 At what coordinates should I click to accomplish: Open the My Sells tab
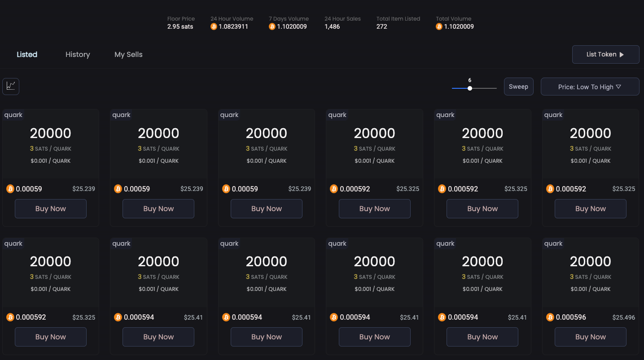(128, 54)
